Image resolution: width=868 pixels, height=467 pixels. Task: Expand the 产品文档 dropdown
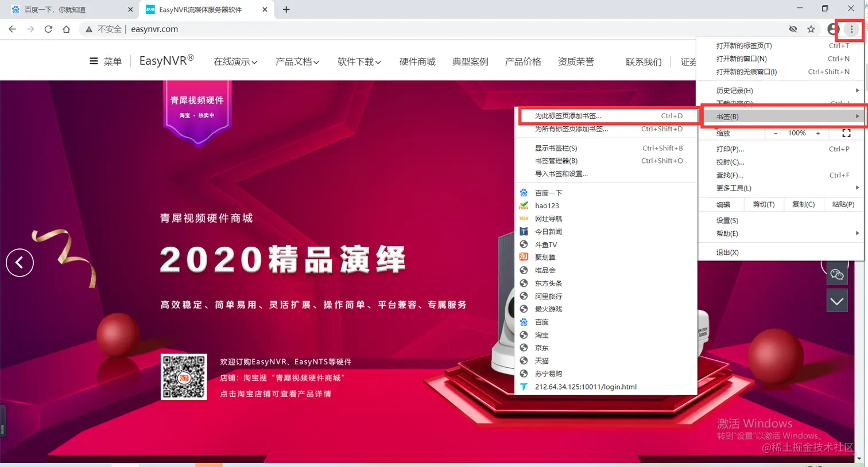[297, 61]
